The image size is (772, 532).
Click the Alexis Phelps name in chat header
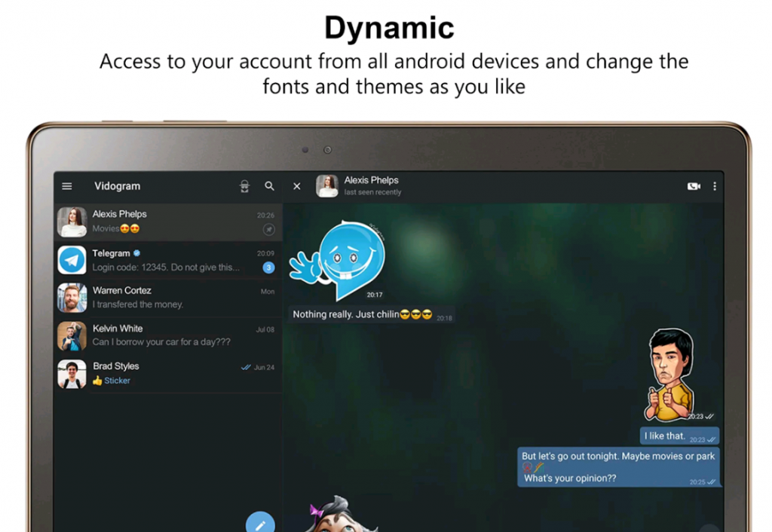point(371,180)
